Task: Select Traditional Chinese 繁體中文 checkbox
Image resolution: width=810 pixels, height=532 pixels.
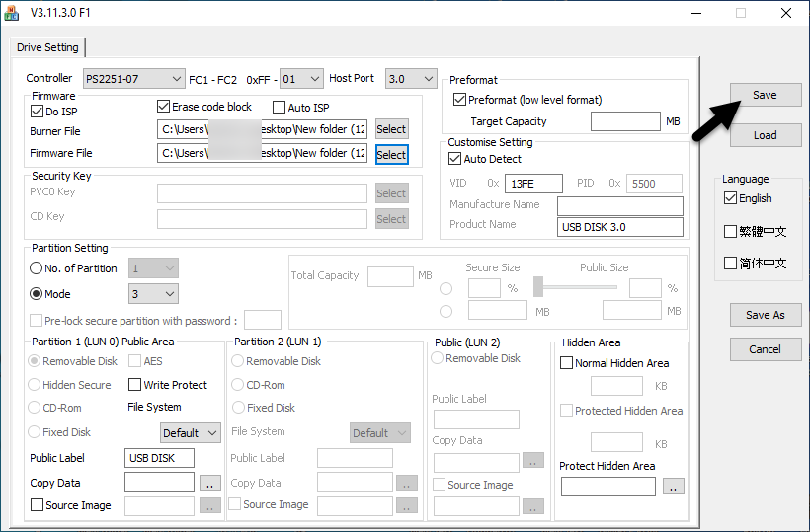Action: pos(730,231)
